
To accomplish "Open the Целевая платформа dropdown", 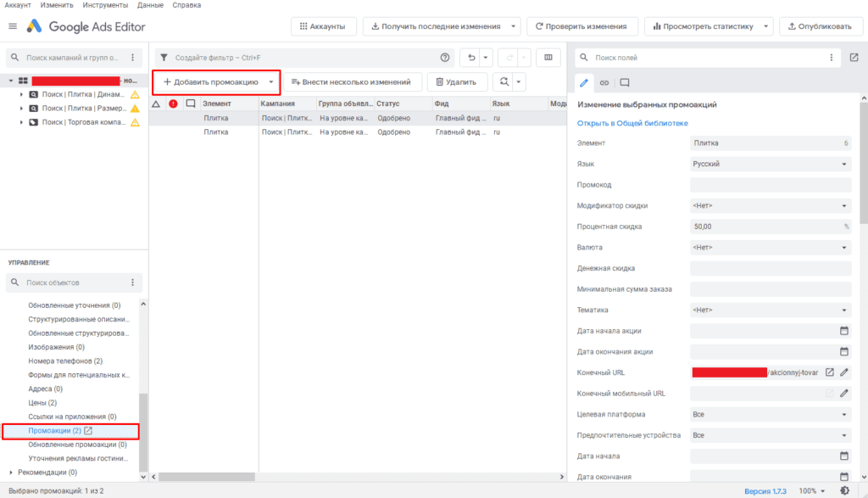I will tap(770, 414).
